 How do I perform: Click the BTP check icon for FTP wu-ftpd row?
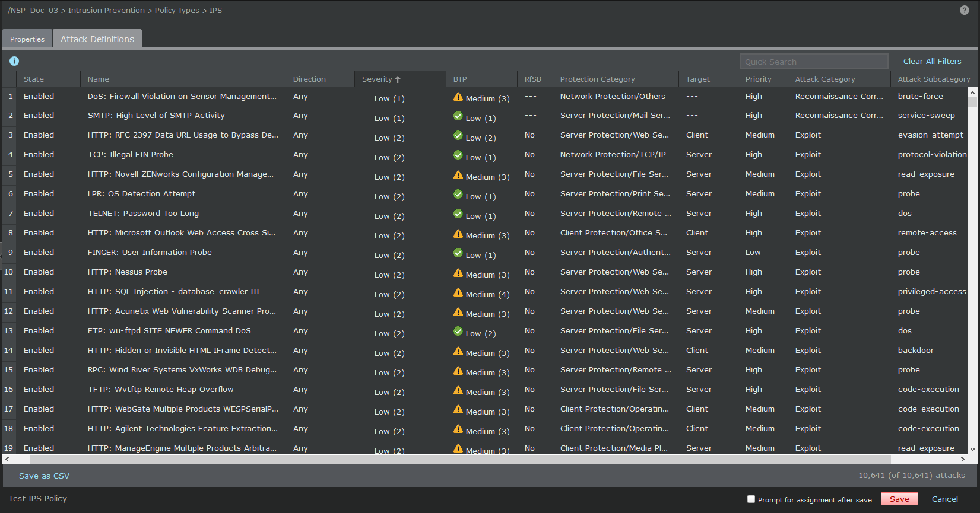[458, 332]
